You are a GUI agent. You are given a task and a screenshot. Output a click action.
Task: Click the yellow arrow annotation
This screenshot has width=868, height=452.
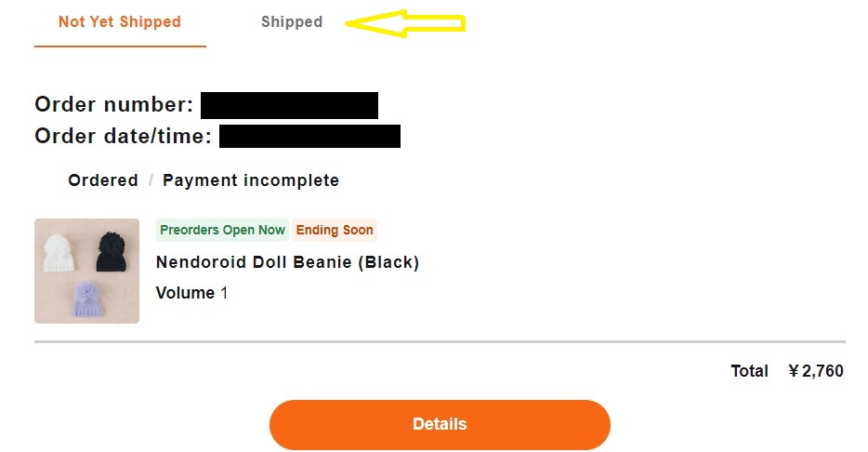pos(405,23)
